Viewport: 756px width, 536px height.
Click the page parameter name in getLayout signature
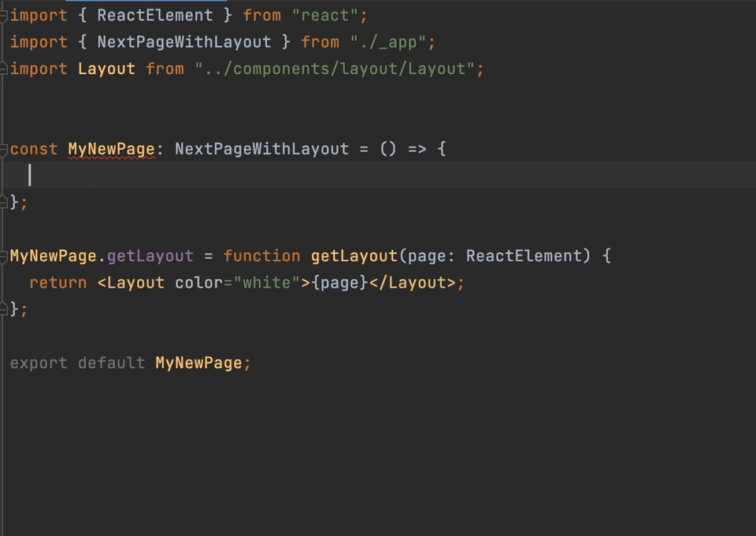point(427,257)
